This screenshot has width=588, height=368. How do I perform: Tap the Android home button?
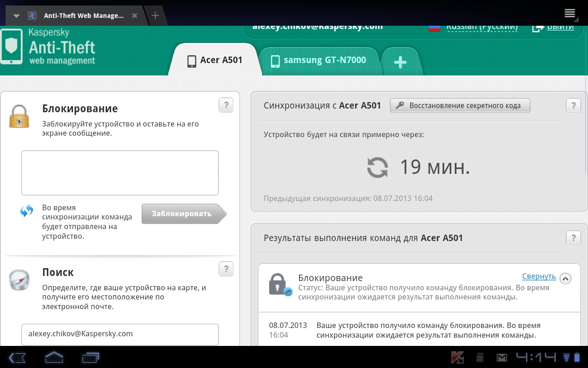coord(54,357)
